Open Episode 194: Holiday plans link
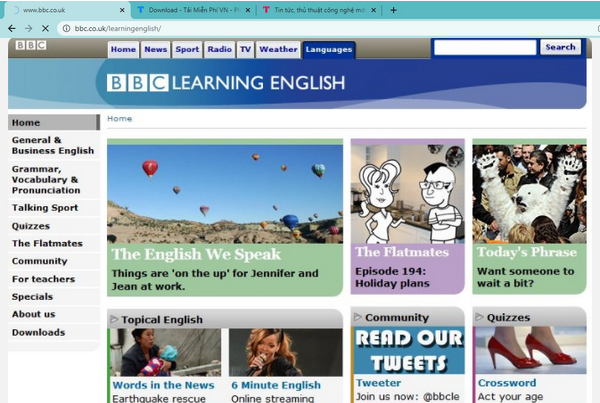Screen dimensions: 600x403 pyautogui.click(x=392, y=277)
